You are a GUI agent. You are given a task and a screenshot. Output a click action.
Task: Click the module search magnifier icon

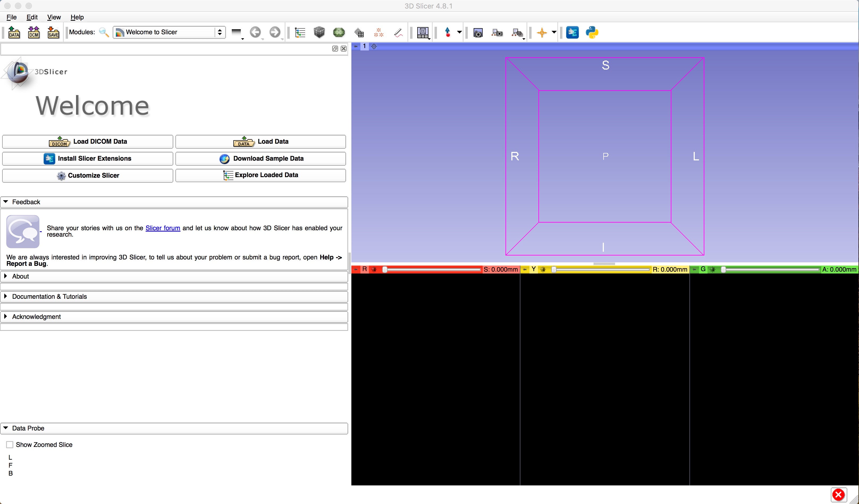[x=104, y=32]
